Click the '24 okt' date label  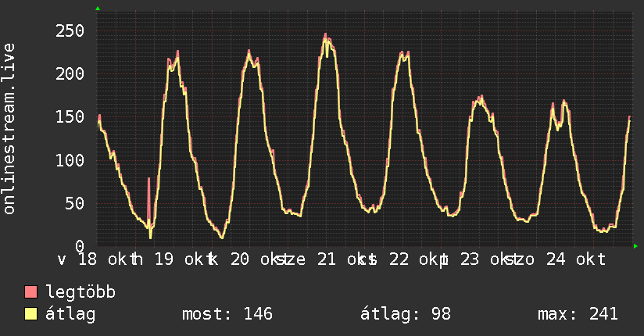(x=576, y=259)
